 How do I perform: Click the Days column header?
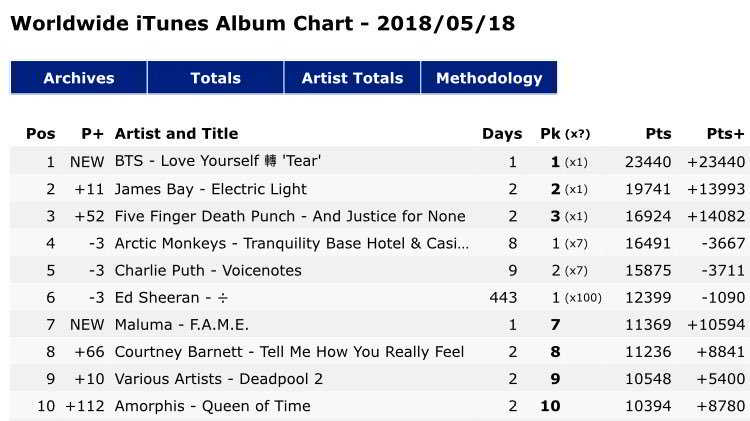(x=502, y=134)
